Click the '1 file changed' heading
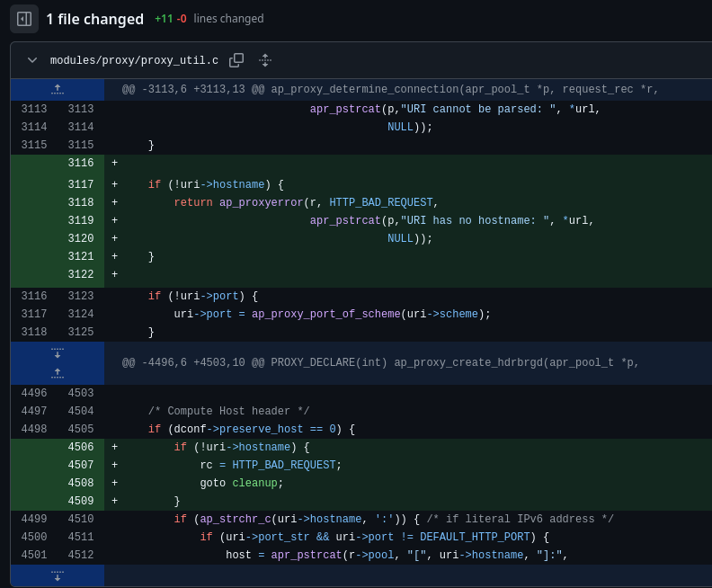712x588 pixels. pos(95,19)
